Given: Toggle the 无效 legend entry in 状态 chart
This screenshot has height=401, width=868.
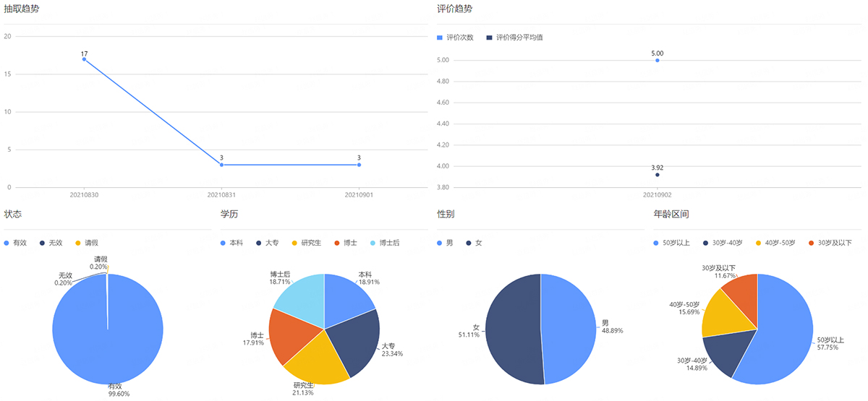Looking at the screenshot, I should coord(52,243).
